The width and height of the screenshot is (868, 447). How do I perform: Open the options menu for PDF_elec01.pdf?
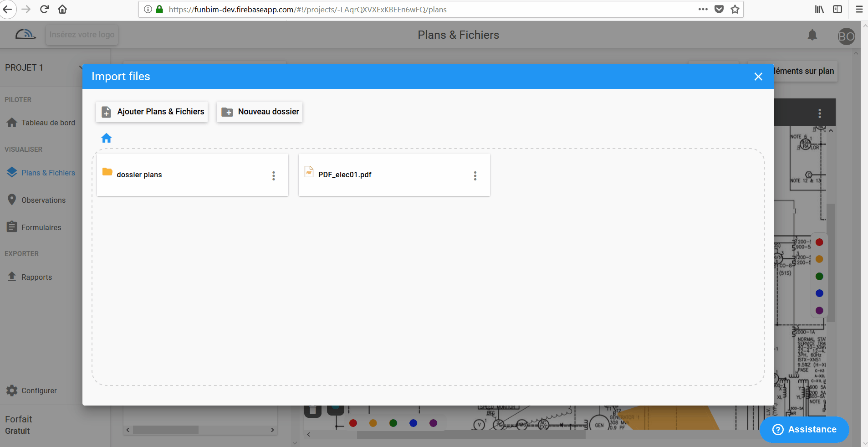coord(475,175)
